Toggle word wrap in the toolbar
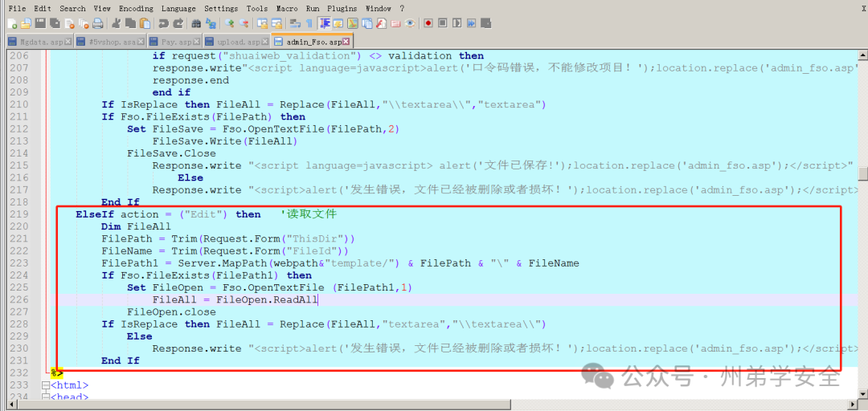 click(296, 23)
